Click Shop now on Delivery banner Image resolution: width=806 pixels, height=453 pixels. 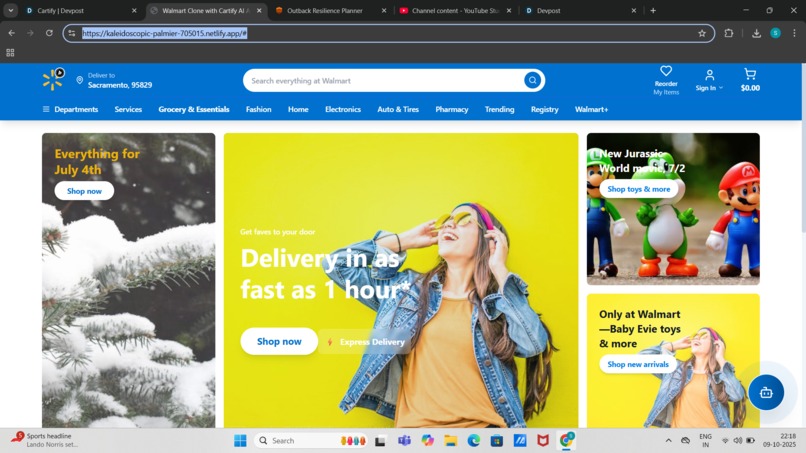[x=279, y=341]
